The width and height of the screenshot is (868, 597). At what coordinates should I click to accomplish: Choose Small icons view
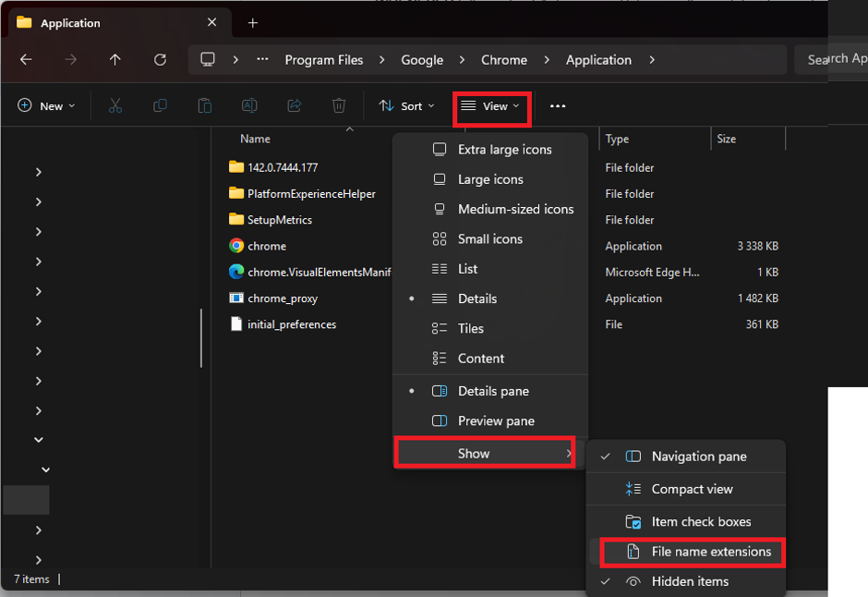(x=490, y=238)
